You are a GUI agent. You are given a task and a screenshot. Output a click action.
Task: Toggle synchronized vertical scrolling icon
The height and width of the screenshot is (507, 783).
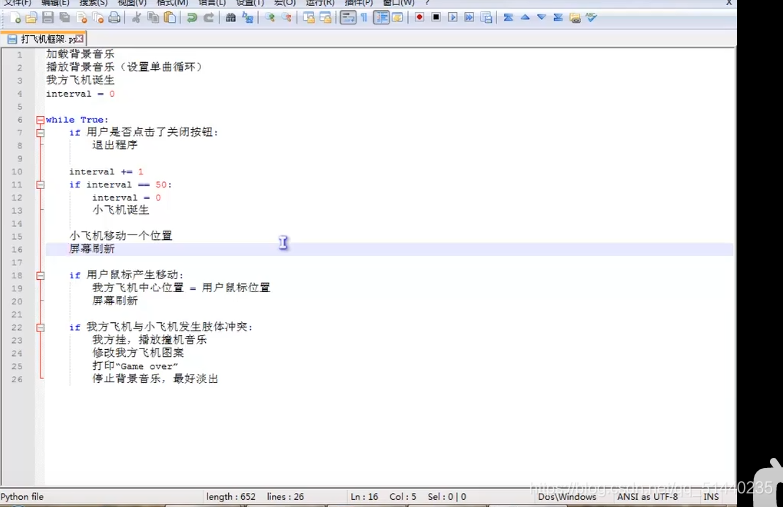(309, 18)
